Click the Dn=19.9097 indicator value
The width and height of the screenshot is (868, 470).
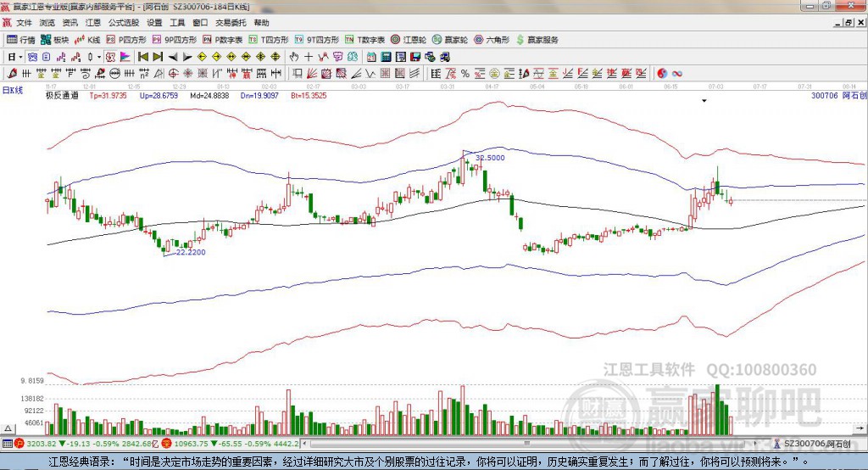pos(259,95)
